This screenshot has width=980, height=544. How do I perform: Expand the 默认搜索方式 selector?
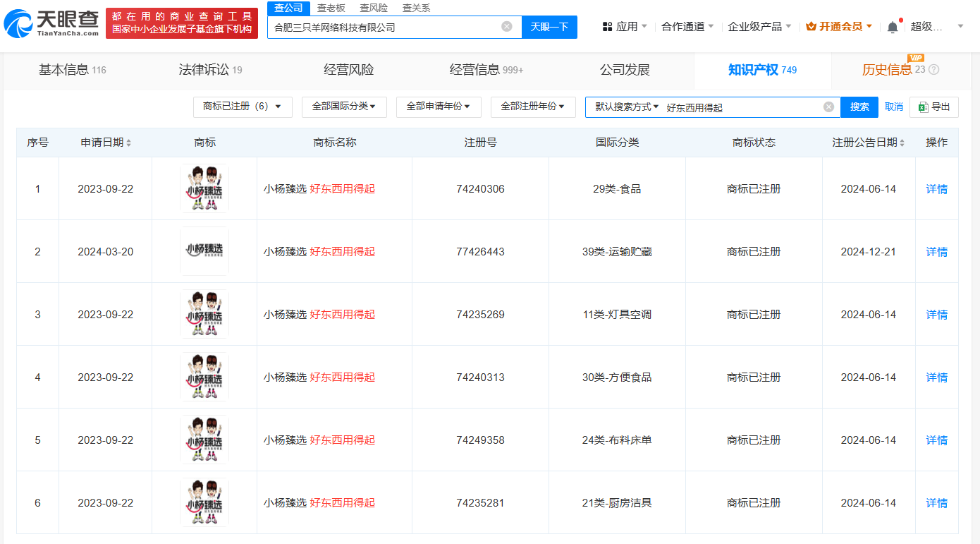[626, 107]
